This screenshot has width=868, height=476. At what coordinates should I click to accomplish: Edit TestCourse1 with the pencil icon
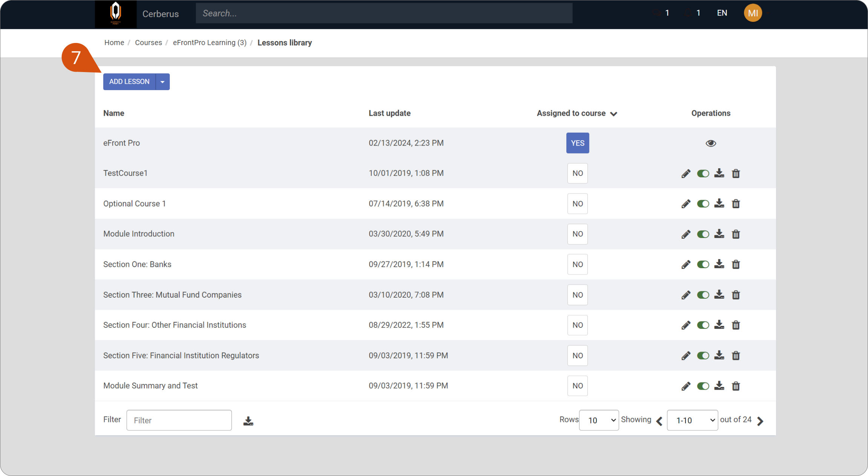pos(686,174)
